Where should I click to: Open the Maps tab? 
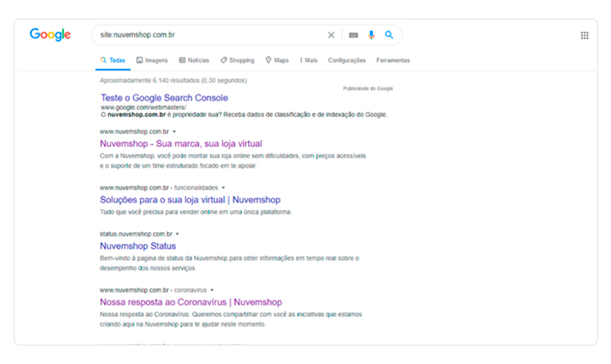click(x=277, y=60)
